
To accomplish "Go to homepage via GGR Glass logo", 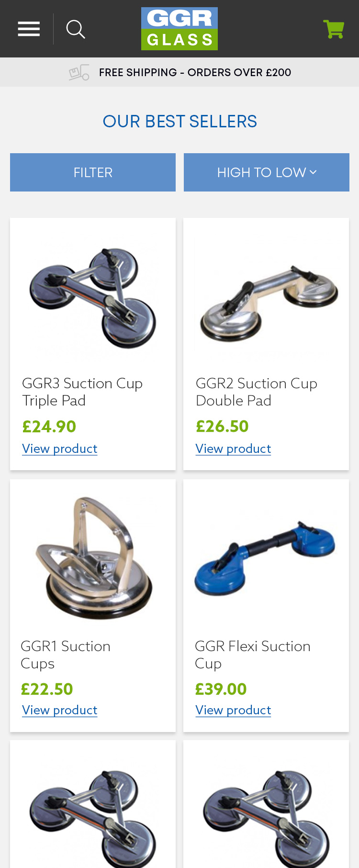I will (179, 29).
